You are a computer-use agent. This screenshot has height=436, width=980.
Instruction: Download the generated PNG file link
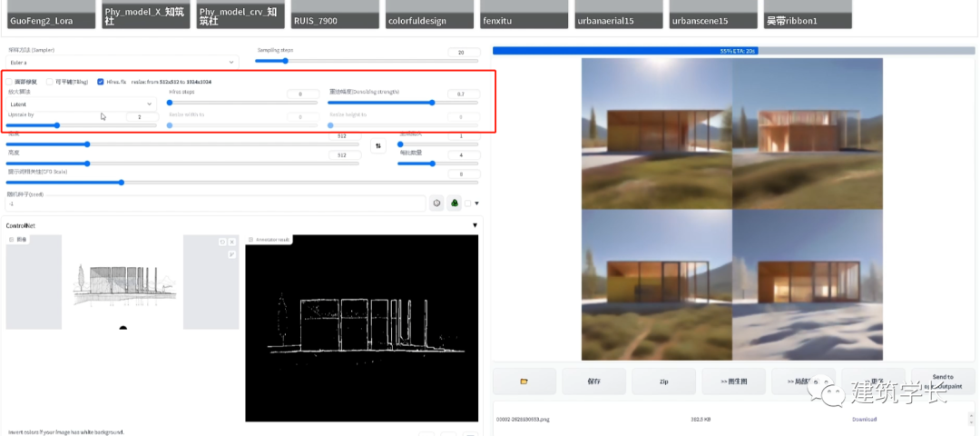coord(864,419)
